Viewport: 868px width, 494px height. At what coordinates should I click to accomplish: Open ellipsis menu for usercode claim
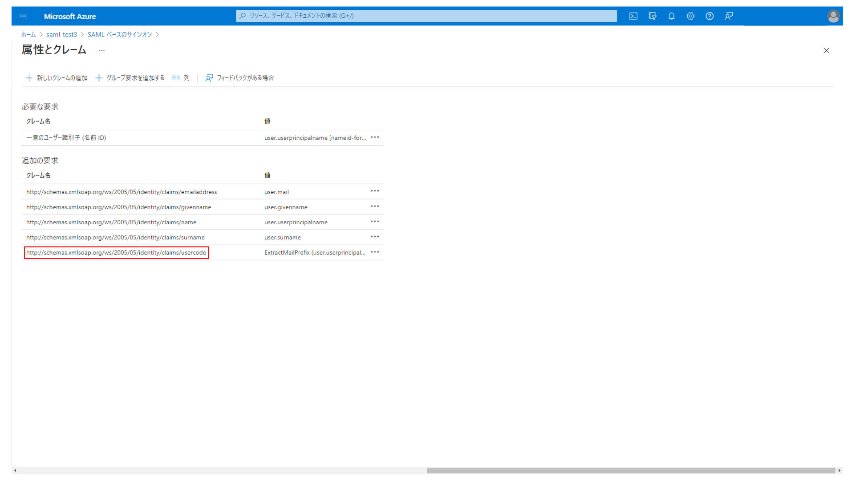(375, 252)
